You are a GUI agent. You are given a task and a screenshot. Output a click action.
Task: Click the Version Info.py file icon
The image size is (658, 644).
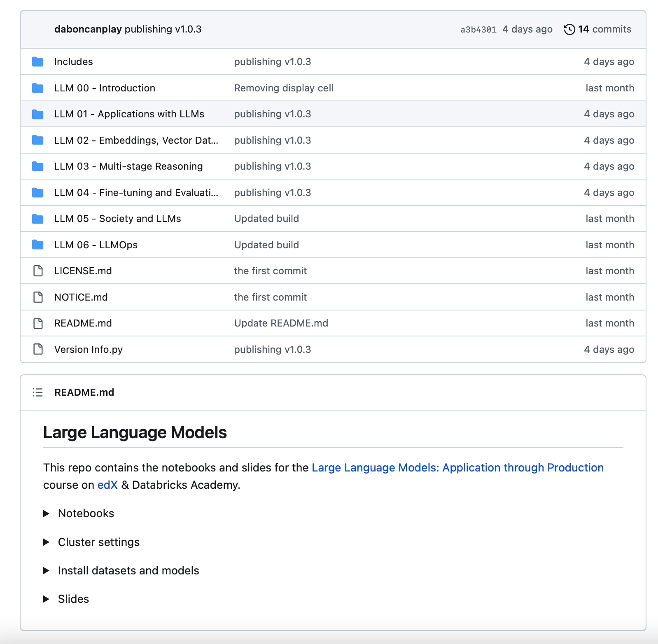[38, 350]
